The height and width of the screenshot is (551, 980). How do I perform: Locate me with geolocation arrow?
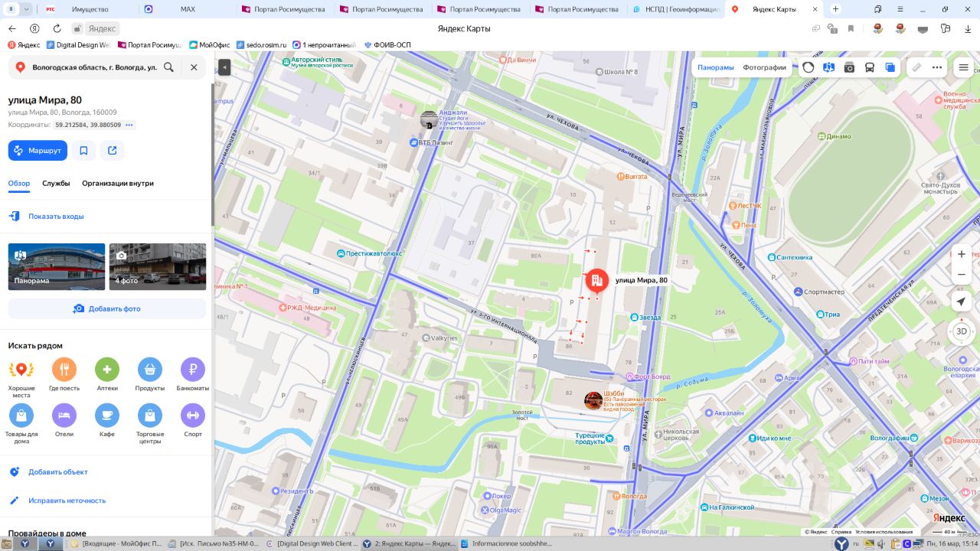[962, 302]
